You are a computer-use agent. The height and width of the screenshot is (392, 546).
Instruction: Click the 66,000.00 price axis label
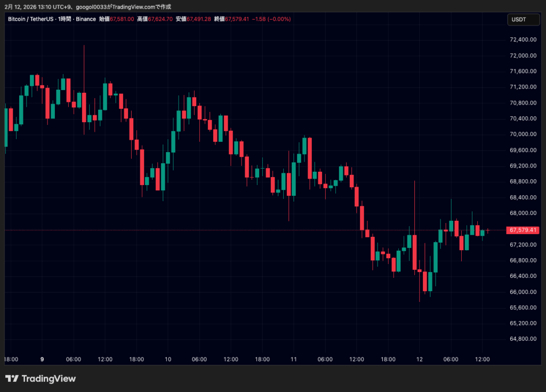point(523,292)
